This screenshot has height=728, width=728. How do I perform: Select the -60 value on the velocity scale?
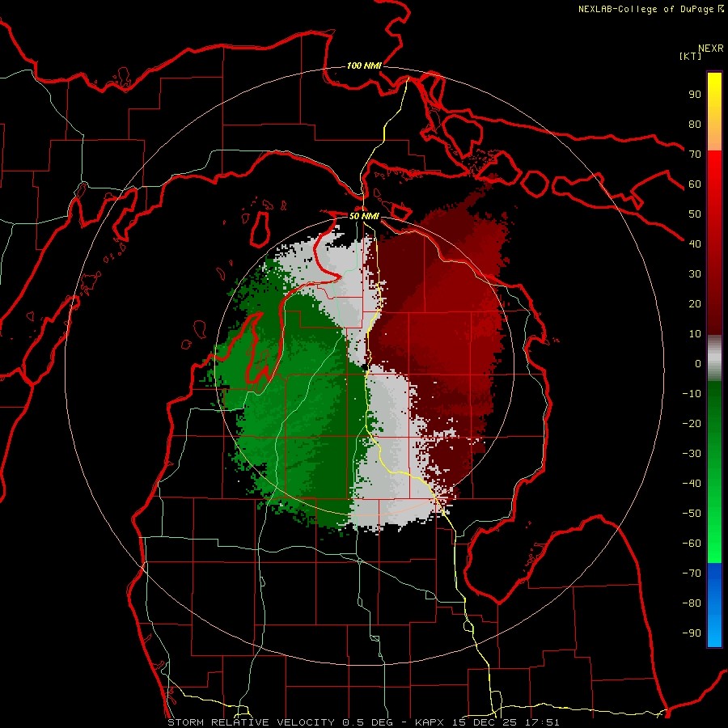pyautogui.click(x=692, y=544)
